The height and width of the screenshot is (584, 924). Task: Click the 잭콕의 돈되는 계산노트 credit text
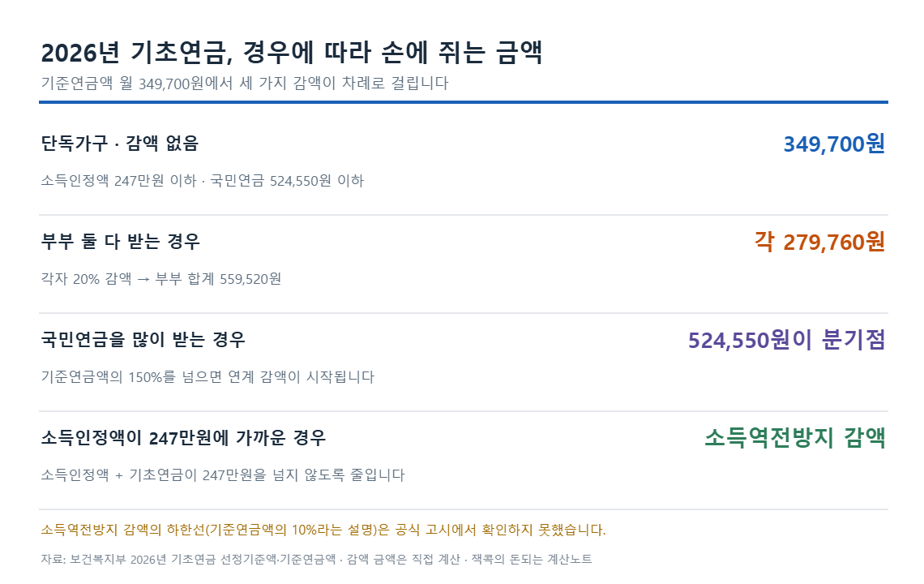pos(532,559)
